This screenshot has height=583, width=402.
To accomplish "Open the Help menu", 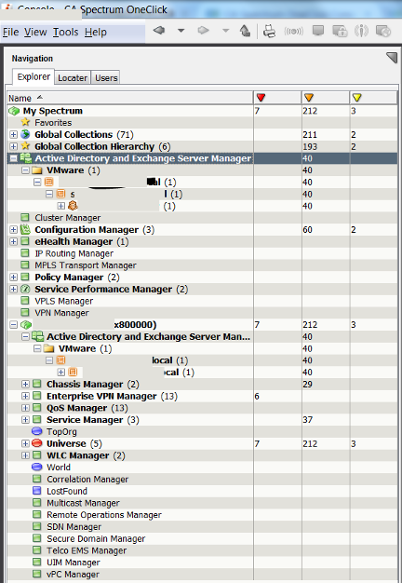I will (x=96, y=32).
